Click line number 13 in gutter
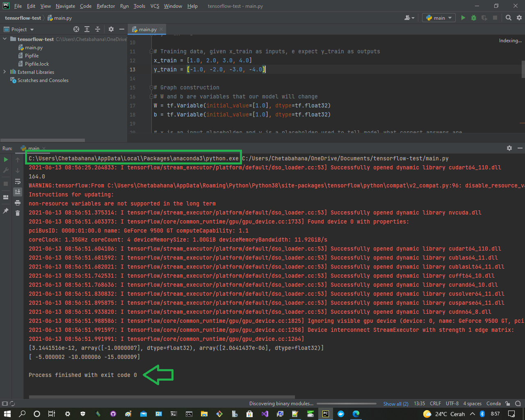 click(x=132, y=69)
